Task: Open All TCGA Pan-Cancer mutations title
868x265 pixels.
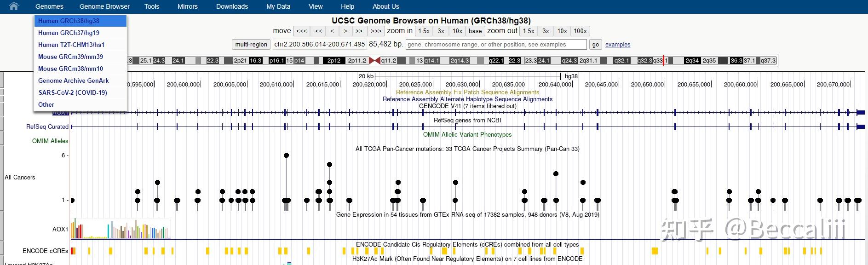Action: (467, 149)
